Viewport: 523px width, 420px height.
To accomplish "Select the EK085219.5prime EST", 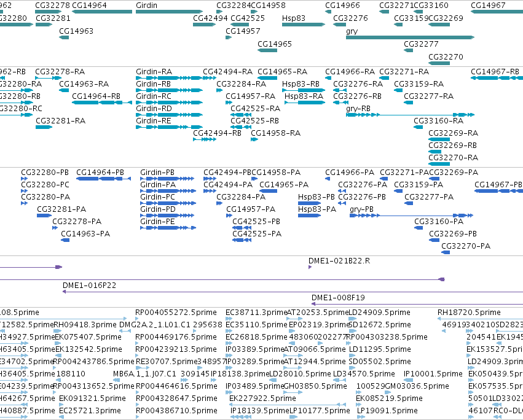I will coord(389,399).
